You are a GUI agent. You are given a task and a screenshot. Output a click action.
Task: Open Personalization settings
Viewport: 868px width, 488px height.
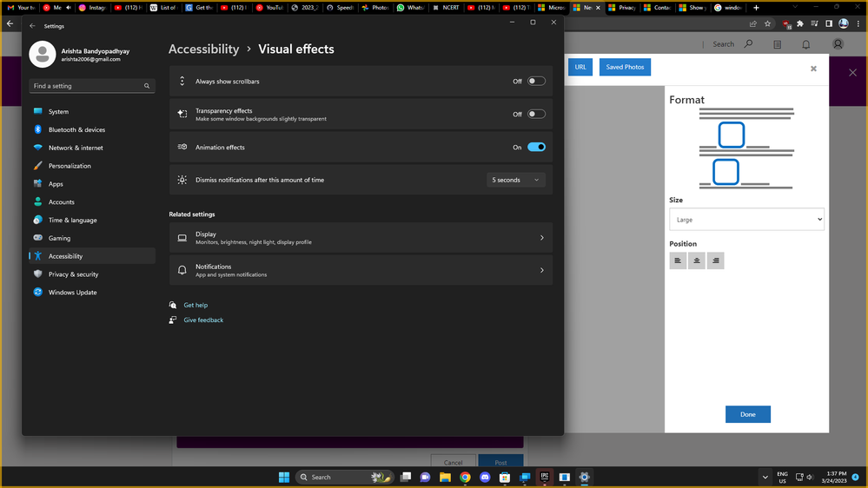[92, 166]
